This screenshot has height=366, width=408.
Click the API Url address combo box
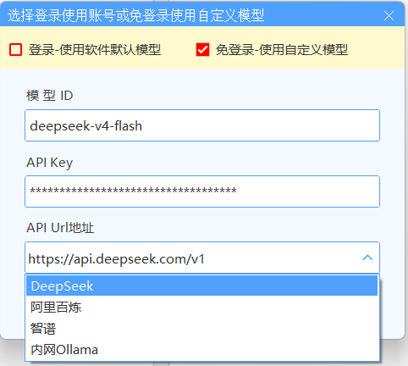pyautogui.click(x=202, y=258)
